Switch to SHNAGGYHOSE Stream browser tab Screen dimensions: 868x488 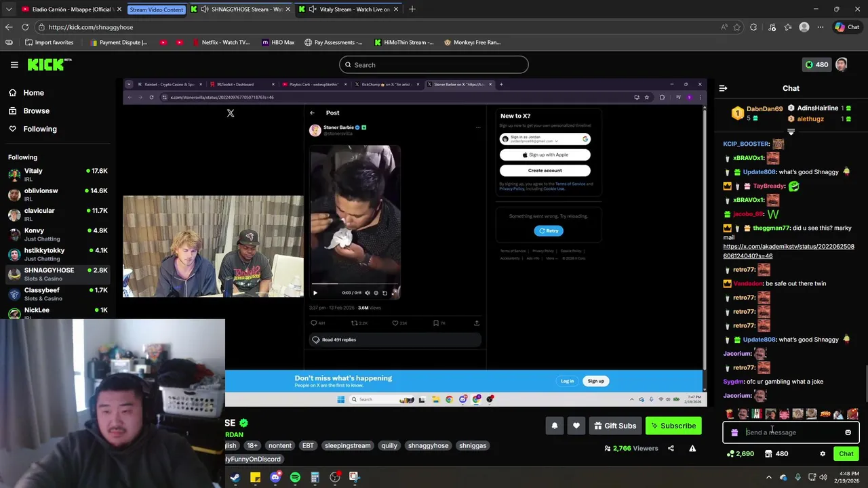(239, 9)
